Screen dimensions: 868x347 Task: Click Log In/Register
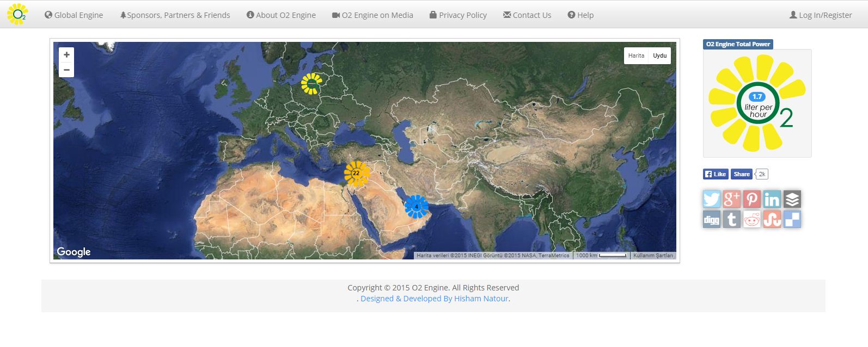click(x=821, y=15)
